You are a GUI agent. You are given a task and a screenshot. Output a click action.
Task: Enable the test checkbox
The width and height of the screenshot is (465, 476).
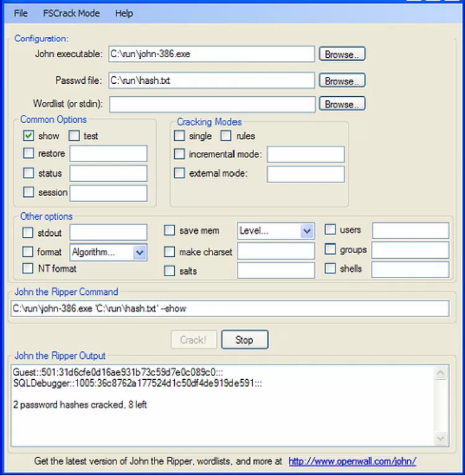pyautogui.click(x=74, y=136)
